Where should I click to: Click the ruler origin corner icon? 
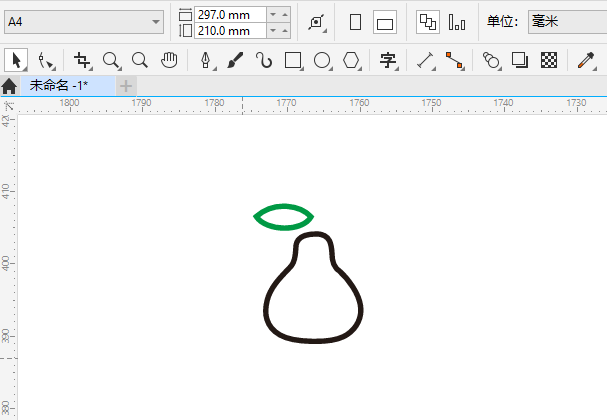[8, 106]
